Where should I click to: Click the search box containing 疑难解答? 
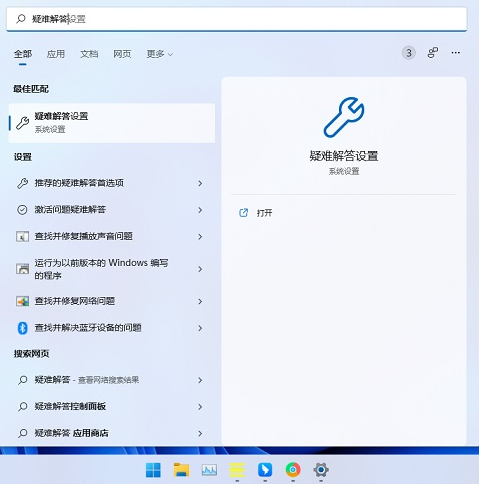(236, 19)
